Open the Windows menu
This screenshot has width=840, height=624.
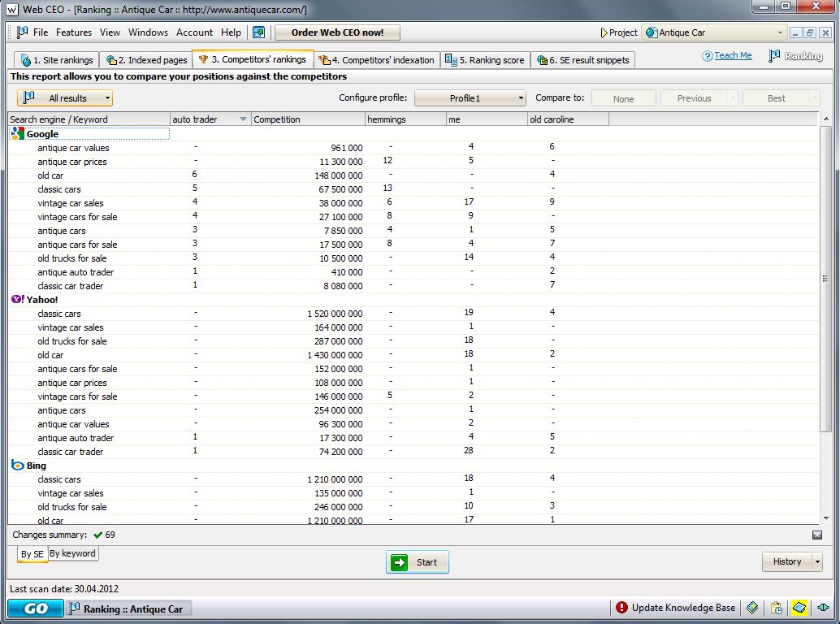coord(149,32)
